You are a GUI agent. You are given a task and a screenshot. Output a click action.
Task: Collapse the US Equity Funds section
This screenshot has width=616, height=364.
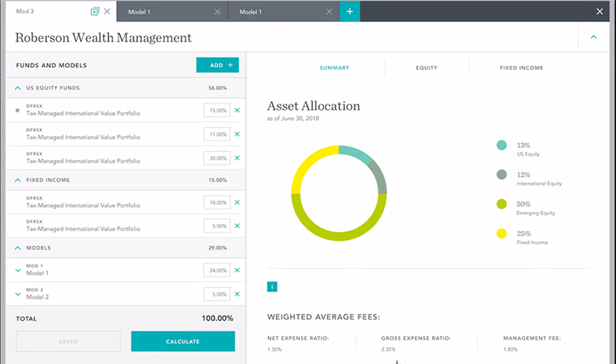17,88
